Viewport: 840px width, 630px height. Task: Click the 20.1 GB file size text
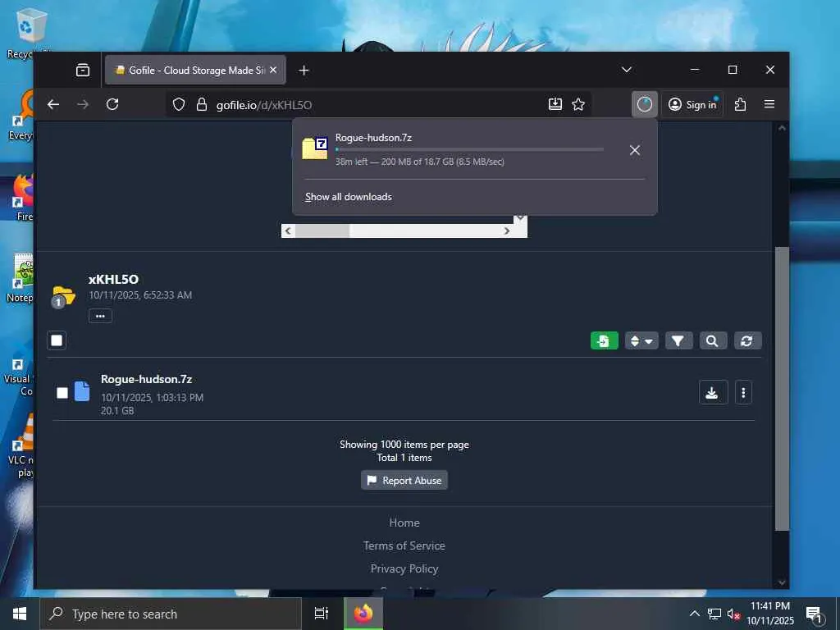coord(117,411)
